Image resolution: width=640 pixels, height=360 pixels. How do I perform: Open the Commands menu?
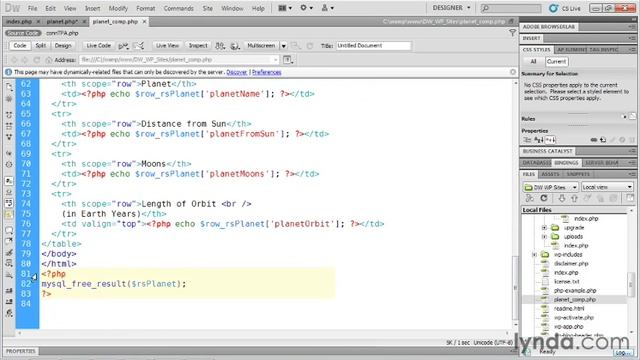pos(178,8)
